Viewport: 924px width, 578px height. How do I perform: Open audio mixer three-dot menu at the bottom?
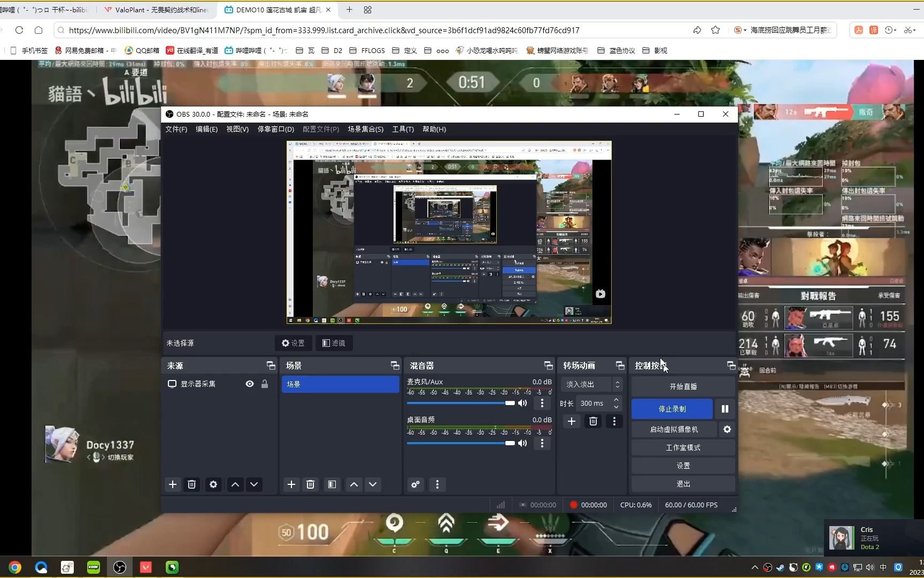[437, 484]
